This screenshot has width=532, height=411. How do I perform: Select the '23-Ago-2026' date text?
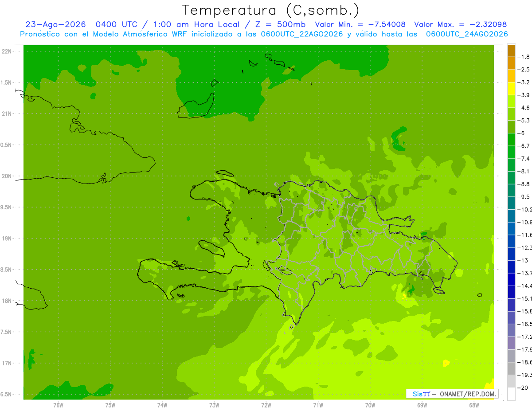[55, 24]
